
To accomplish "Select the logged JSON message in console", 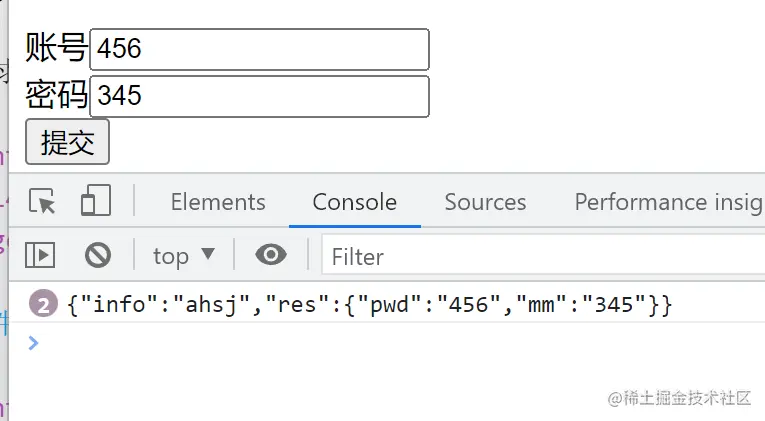I will click(x=370, y=304).
